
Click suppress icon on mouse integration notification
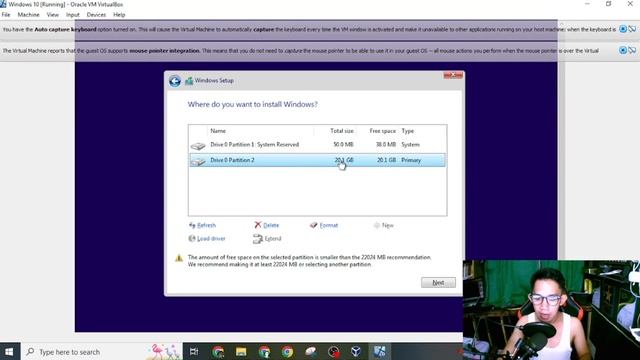pyautogui.click(x=632, y=50)
